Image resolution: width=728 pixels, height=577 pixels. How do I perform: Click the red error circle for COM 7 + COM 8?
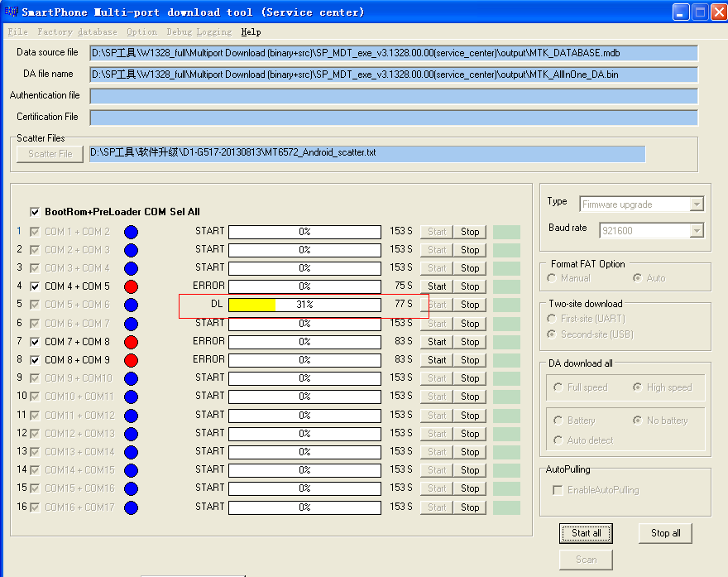[131, 342]
